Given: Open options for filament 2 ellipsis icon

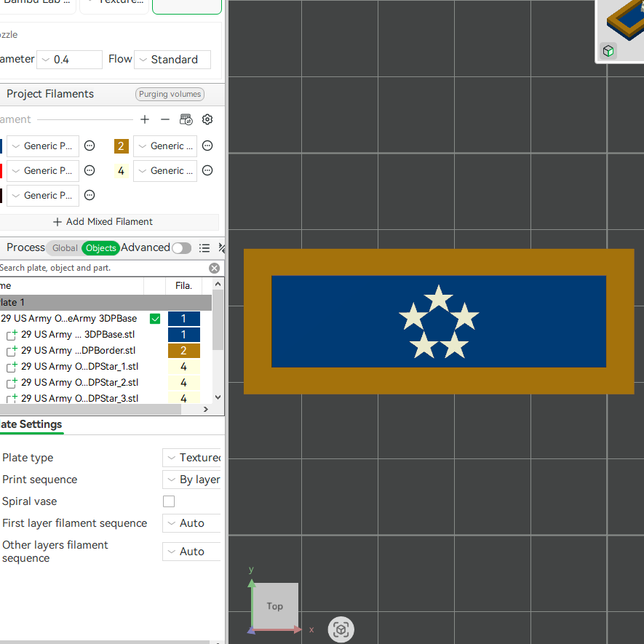Looking at the screenshot, I should click(x=207, y=146).
